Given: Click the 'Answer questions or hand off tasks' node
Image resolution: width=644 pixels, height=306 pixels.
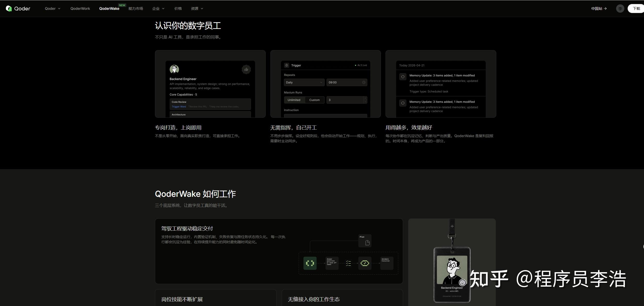Looking at the screenshot, I should point(332,263).
